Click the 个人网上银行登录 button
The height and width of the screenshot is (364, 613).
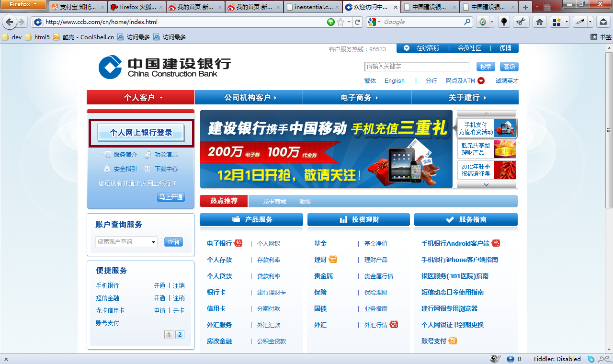coord(141,133)
